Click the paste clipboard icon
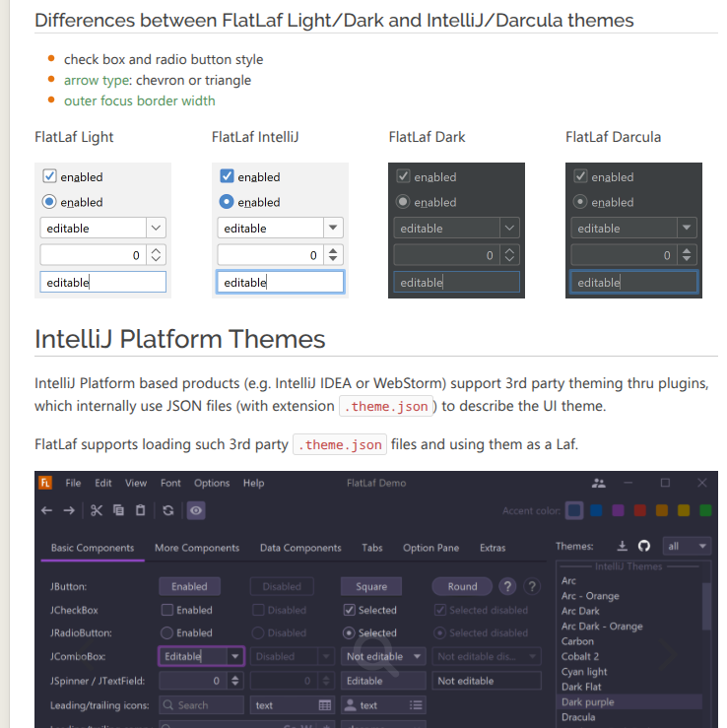This screenshot has height=728, width=727. click(140, 510)
